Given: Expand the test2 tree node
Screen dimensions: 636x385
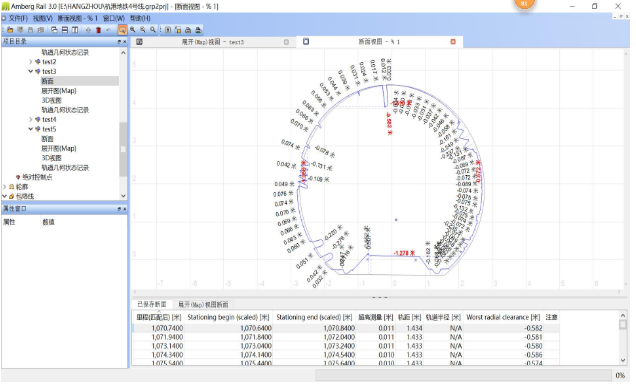Looking at the screenshot, I should click(31, 62).
